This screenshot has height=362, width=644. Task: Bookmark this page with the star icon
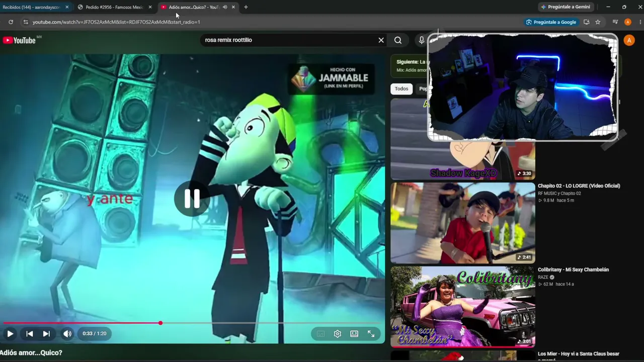coord(598,22)
